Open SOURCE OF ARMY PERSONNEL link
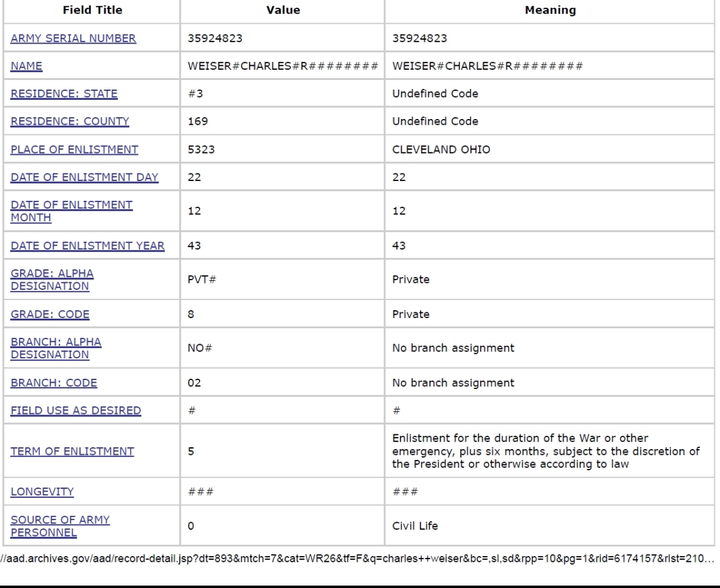 pos(60,526)
